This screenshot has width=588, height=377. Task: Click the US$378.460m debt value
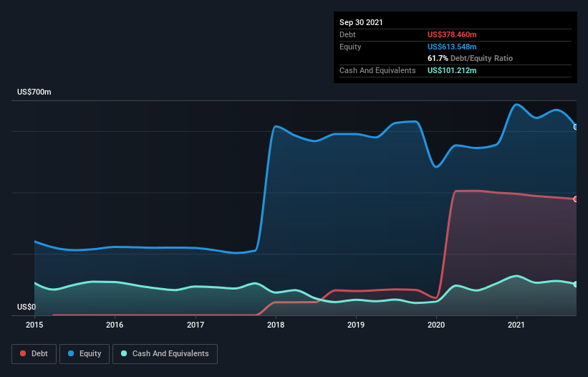(452, 34)
